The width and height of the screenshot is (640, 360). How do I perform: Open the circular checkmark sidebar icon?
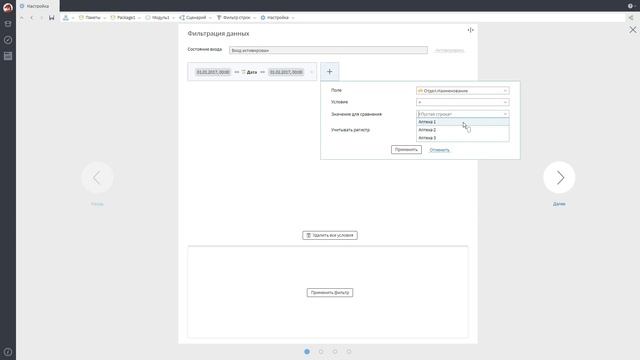[8, 40]
